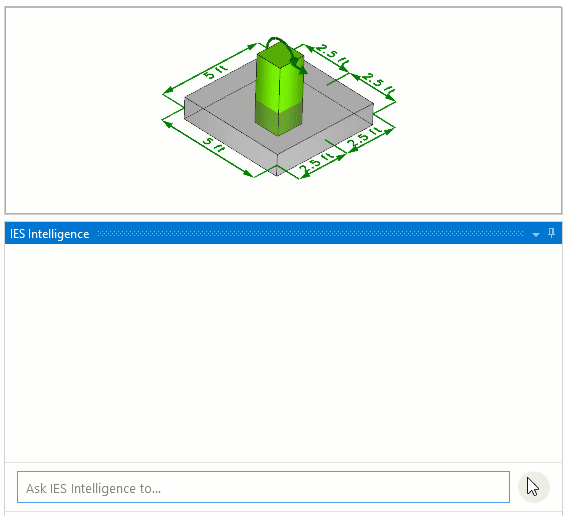
Task: Pin the IES Intelligence panel
Action: point(551,233)
